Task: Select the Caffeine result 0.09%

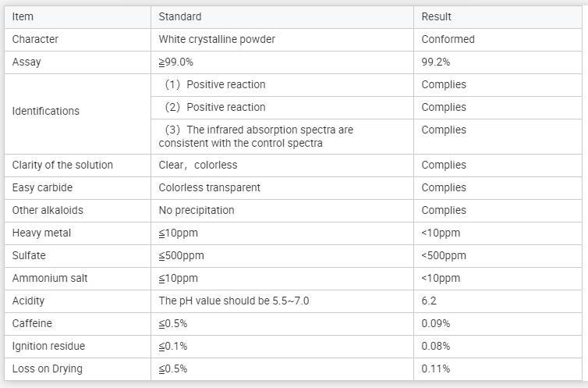Action: [435, 323]
